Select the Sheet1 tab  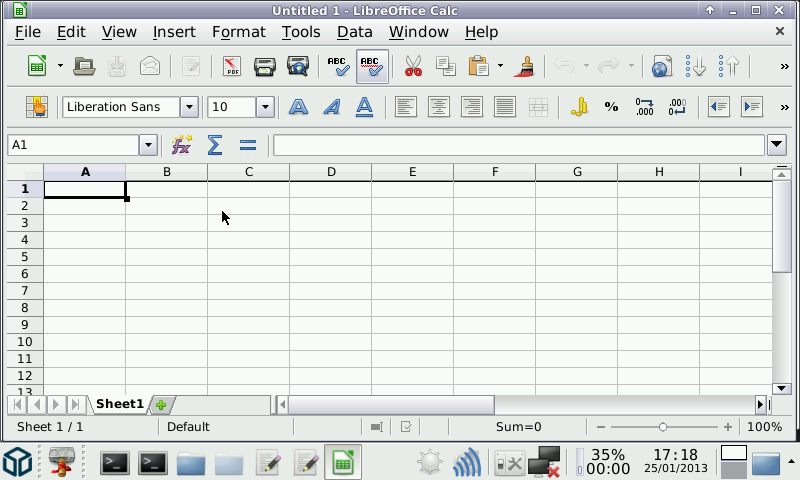coord(119,404)
